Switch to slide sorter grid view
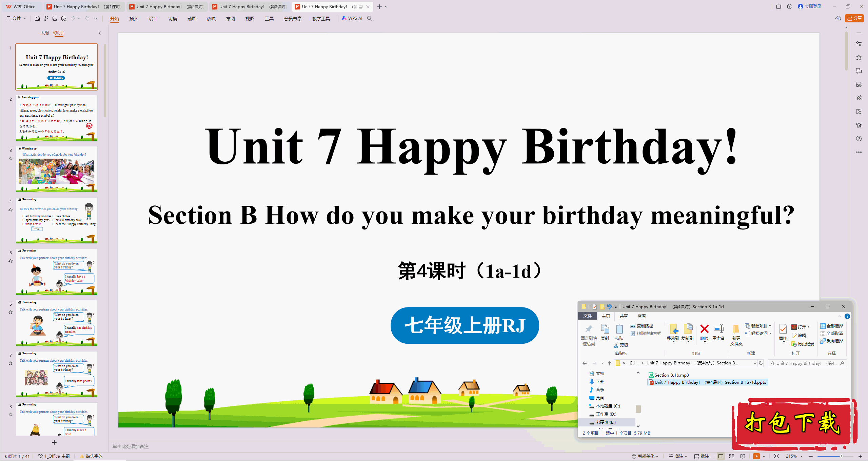The width and height of the screenshot is (868, 461). [732, 456]
